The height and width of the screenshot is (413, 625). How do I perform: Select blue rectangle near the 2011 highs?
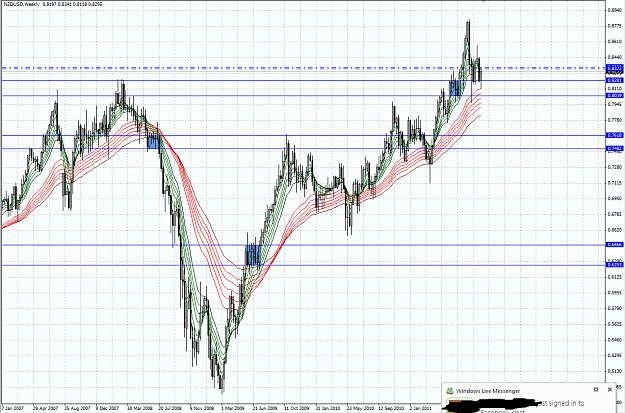coord(456,88)
